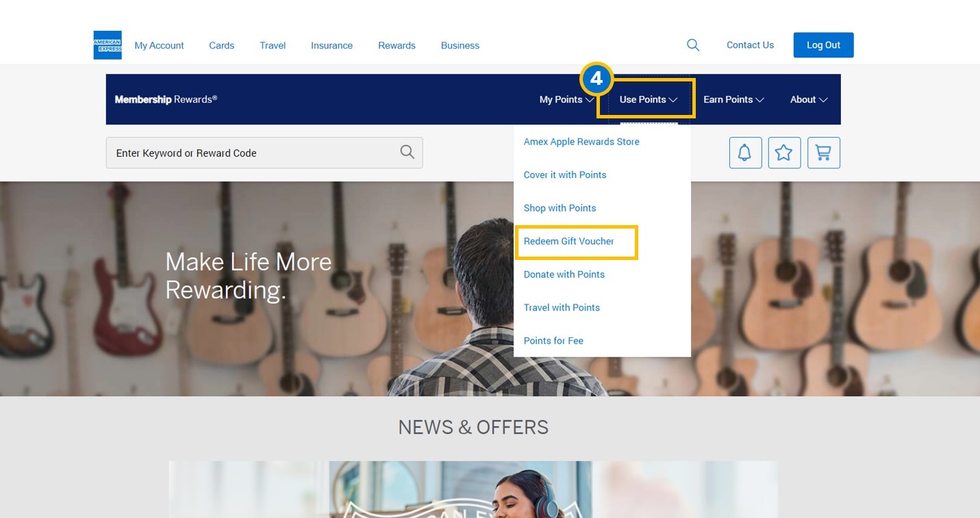Click search icon in keyword field
The image size is (980, 518).
(x=407, y=153)
